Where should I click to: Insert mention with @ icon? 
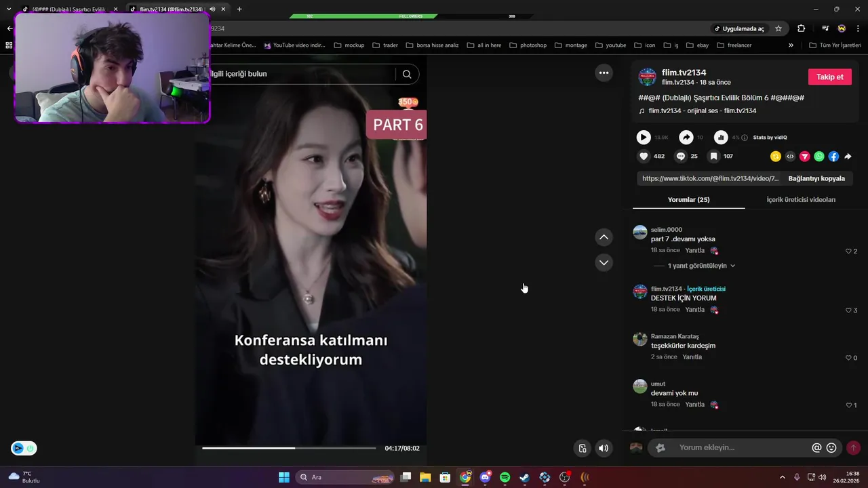816,447
